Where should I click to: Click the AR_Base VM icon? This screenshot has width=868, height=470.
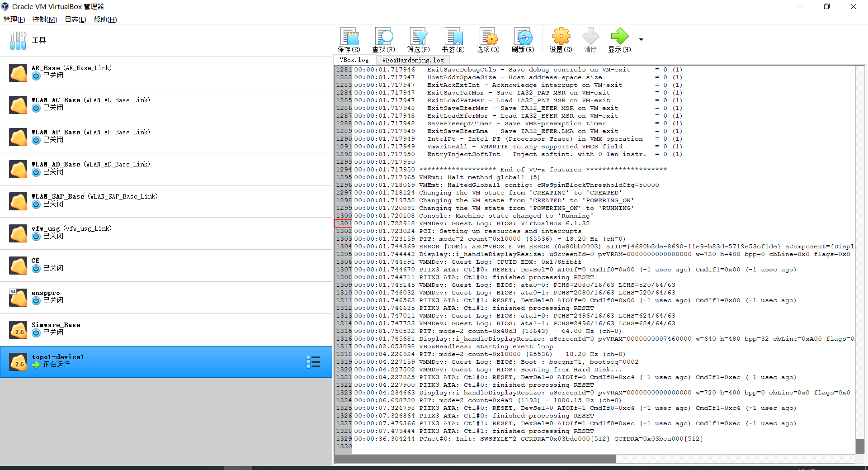pos(18,72)
